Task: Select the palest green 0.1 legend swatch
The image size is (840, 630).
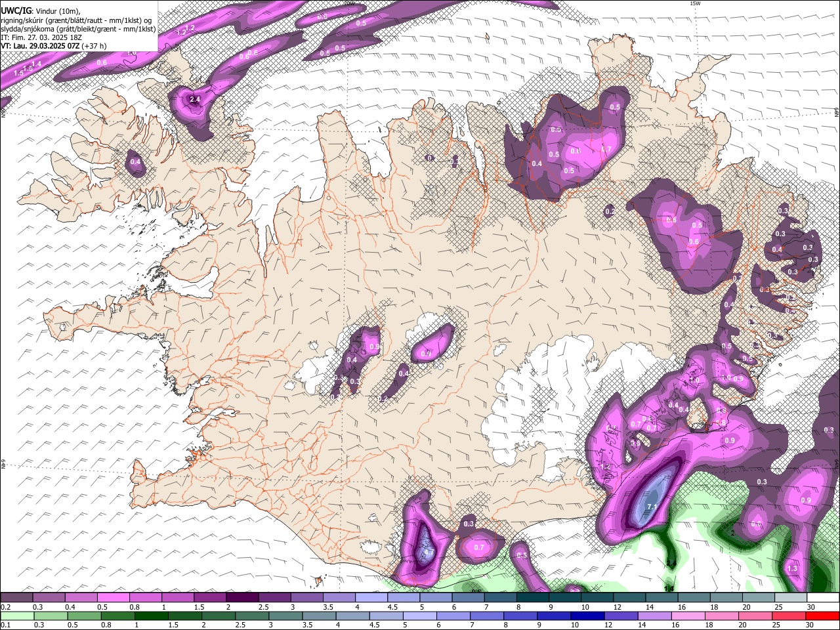Action: pyautogui.click(x=16, y=616)
